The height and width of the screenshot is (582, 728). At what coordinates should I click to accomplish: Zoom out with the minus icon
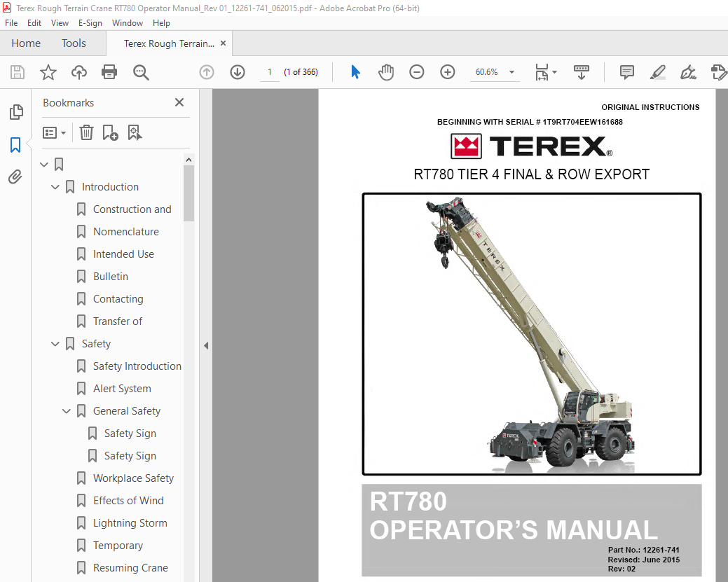click(416, 71)
